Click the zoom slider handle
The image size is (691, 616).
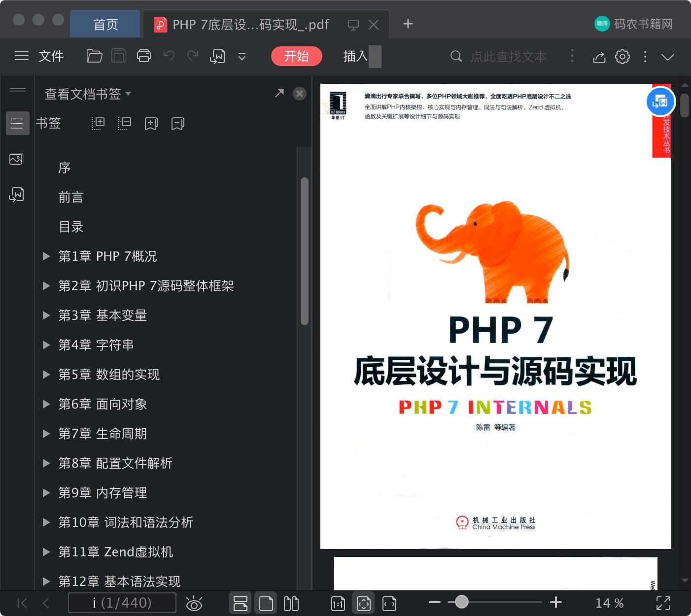tap(461, 602)
